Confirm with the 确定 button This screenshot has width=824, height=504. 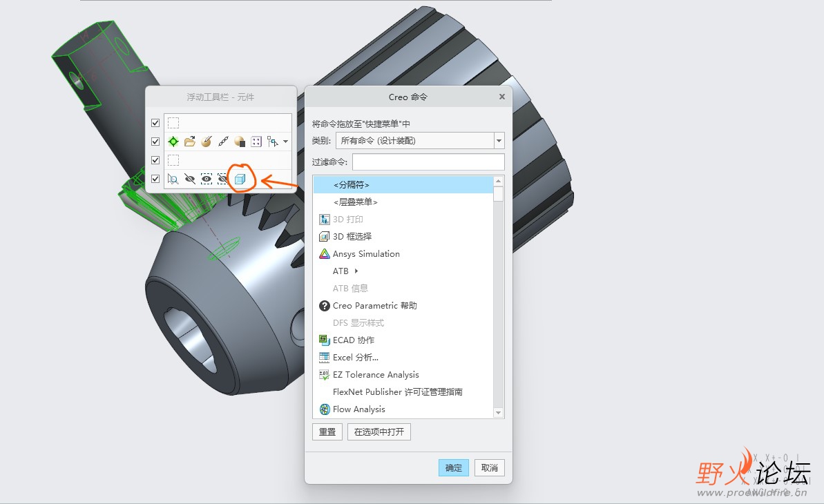[454, 467]
